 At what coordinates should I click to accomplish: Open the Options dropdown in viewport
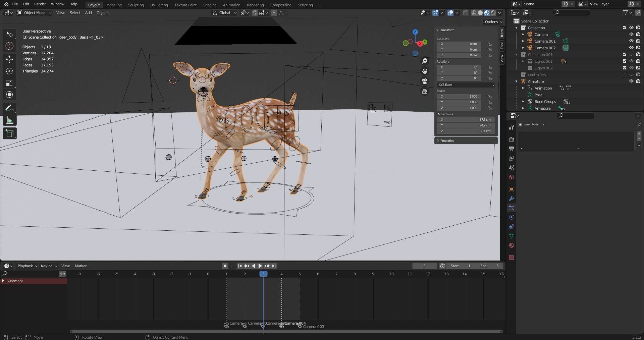click(x=493, y=22)
